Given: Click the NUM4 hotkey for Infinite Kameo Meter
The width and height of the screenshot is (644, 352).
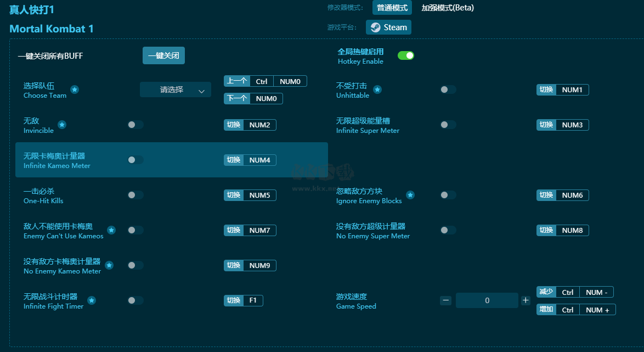Looking at the screenshot, I should [x=250, y=160].
